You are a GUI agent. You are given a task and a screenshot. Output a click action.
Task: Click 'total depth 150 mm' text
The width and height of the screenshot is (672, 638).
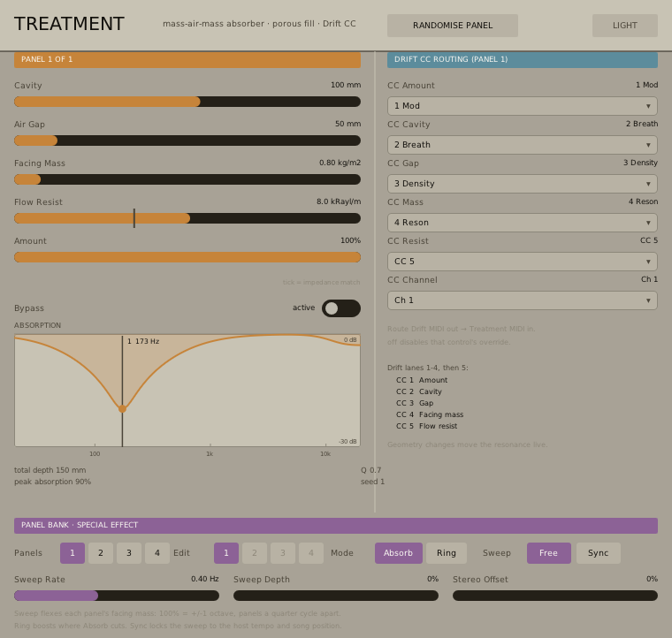[x=50, y=470]
